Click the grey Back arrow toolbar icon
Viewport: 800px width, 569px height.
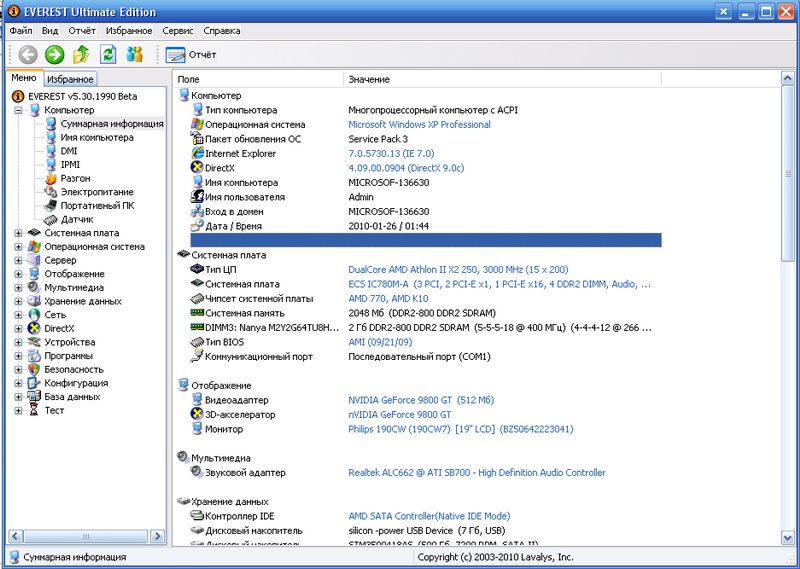coord(27,54)
